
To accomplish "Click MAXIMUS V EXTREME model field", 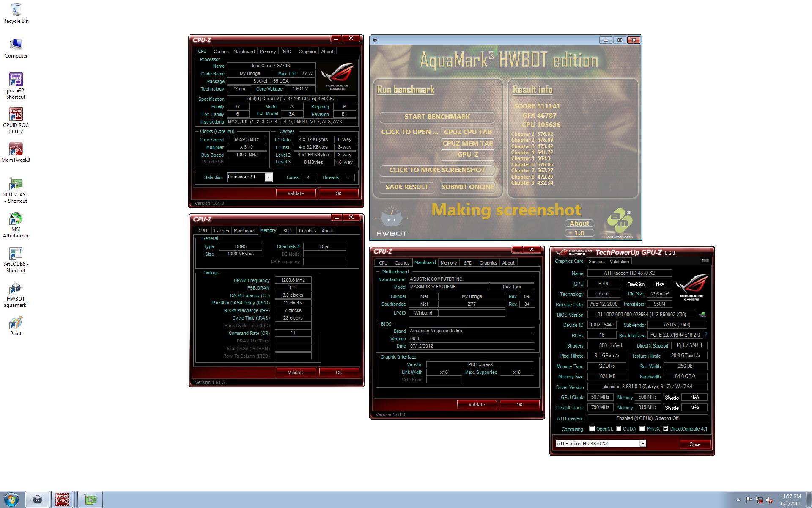I will coord(449,287).
